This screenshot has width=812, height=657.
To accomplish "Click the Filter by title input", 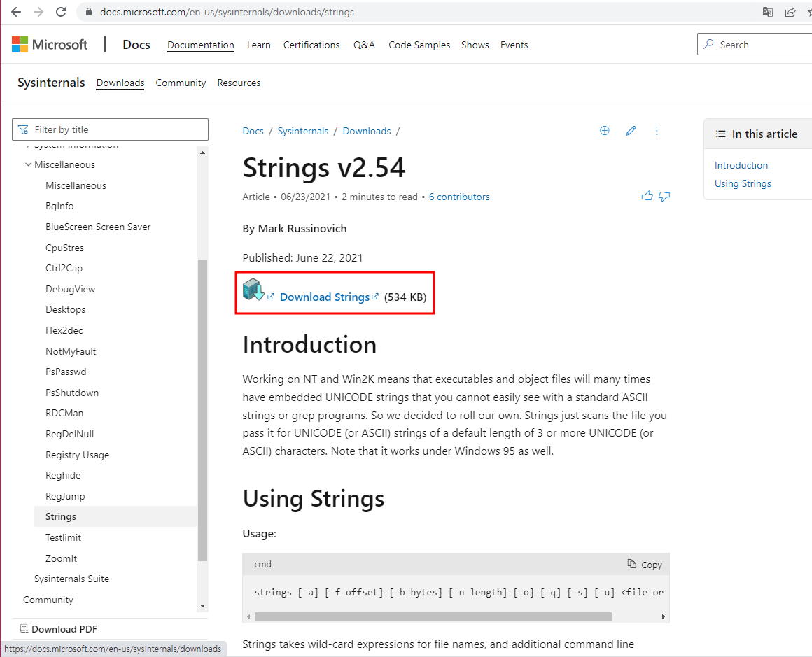I will pyautogui.click(x=111, y=129).
